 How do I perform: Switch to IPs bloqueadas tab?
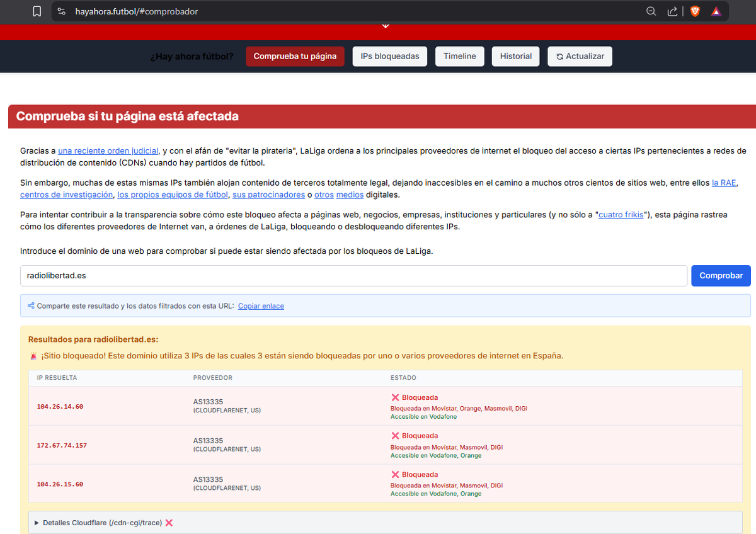point(390,56)
